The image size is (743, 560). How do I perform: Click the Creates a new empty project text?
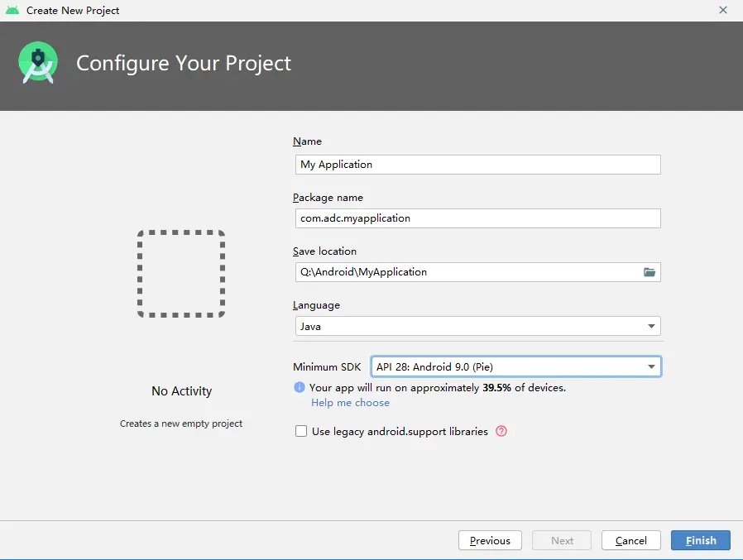181,424
